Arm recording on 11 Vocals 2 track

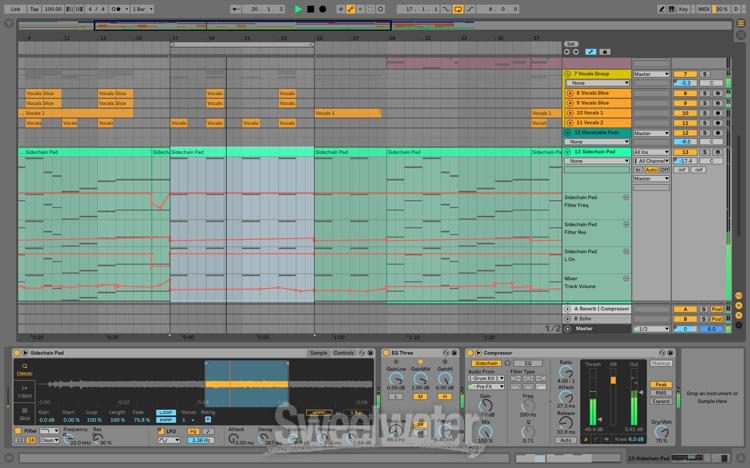(717, 123)
